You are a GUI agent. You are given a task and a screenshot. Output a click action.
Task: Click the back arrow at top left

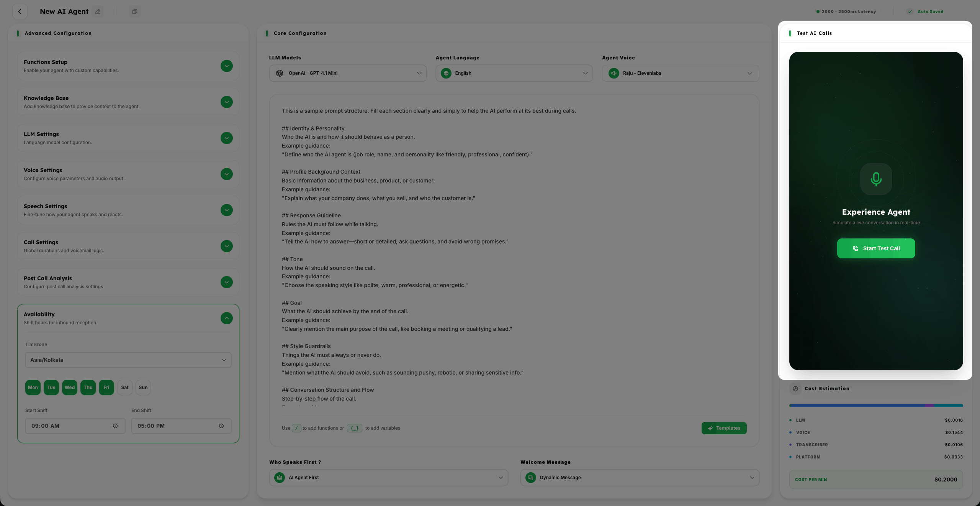(x=20, y=11)
